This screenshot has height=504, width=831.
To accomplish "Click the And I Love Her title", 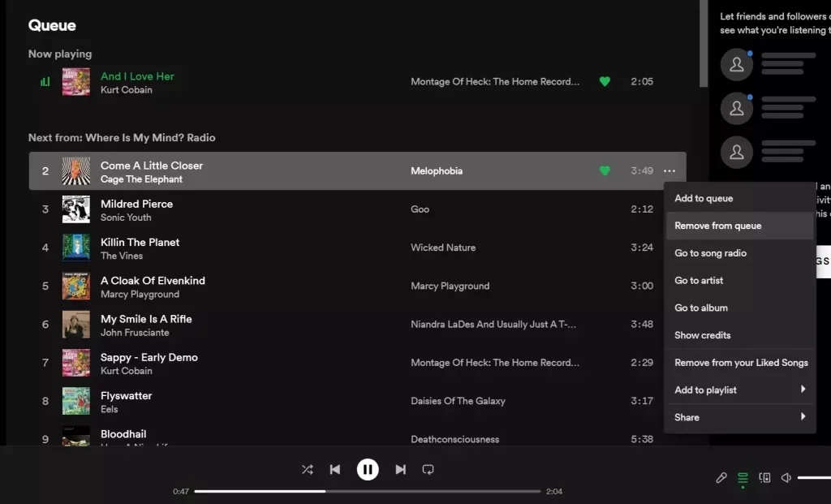I will click(137, 76).
